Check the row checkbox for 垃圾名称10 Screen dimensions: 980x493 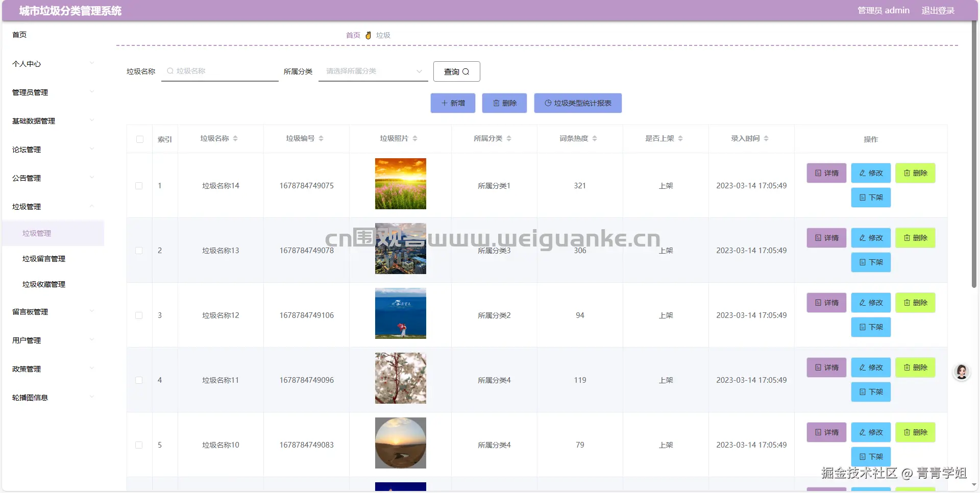tap(139, 445)
